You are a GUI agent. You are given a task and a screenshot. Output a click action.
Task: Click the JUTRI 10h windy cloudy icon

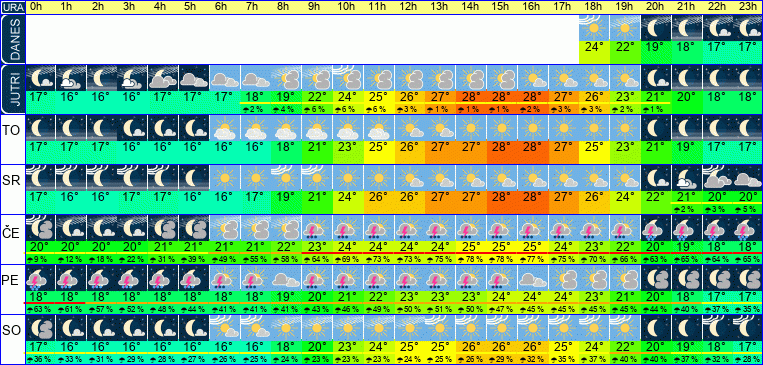point(348,78)
